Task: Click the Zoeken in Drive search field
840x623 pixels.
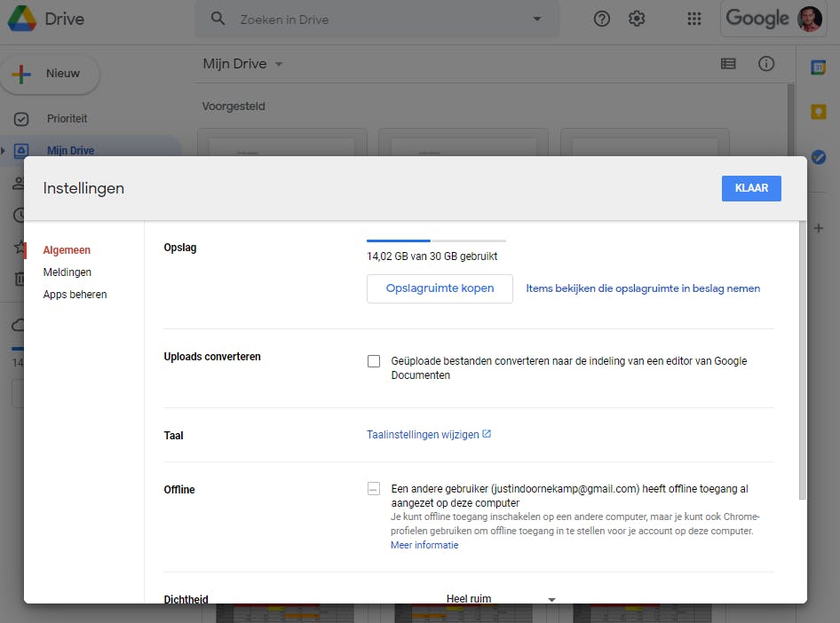Action: point(376,20)
